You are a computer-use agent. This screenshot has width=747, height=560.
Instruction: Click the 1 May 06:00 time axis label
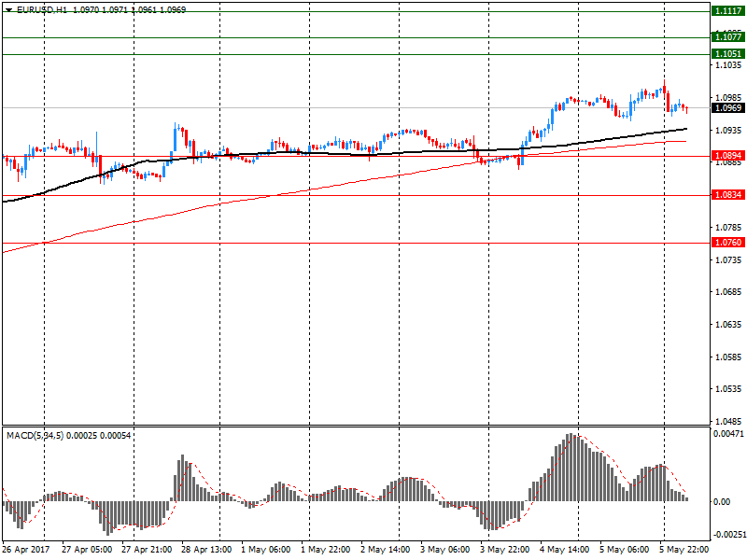point(266,550)
